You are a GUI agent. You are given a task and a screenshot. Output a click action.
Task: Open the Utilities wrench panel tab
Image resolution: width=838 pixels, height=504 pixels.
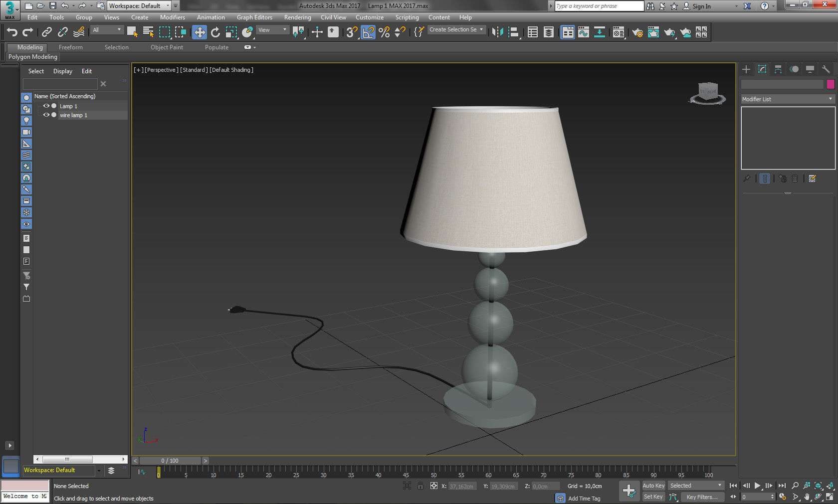click(x=826, y=69)
